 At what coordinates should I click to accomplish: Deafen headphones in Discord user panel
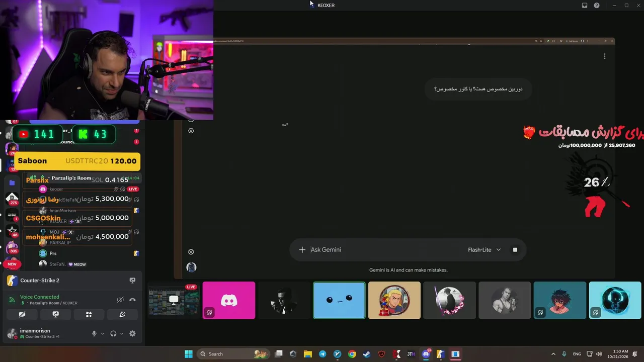(113, 333)
